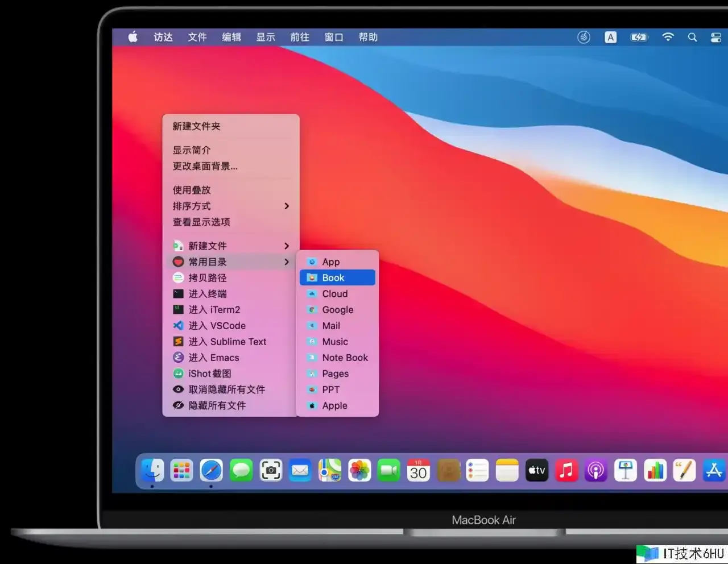Screen dimensions: 728x564
Task: Open the Music app in Dock
Action: (x=566, y=470)
